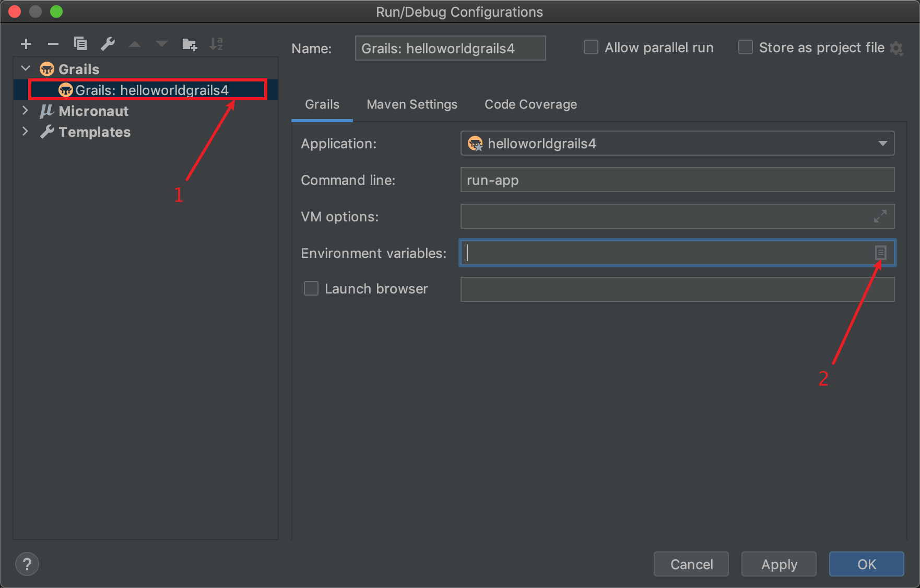Expand the Templates tree group
This screenshot has width=920, height=588.
[x=25, y=131]
